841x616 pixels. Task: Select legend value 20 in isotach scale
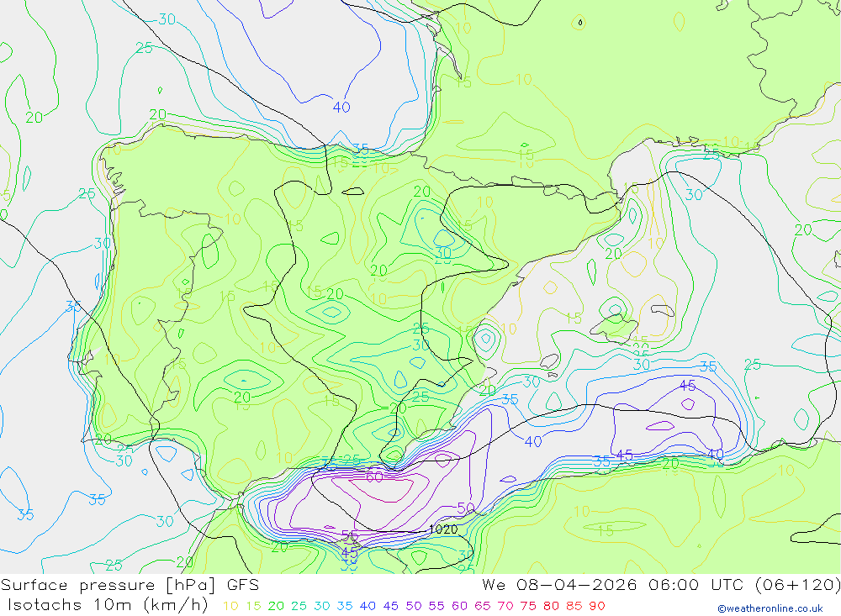[x=276, y=607]
